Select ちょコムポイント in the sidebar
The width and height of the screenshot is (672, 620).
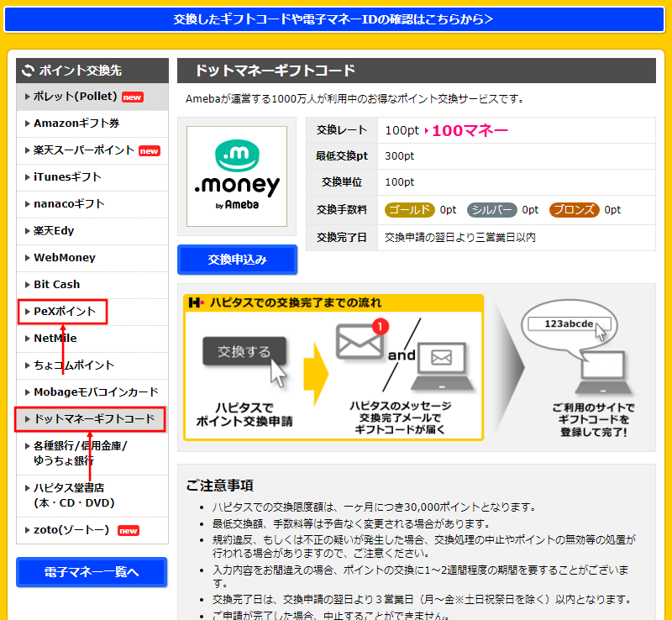click(92, 365)
